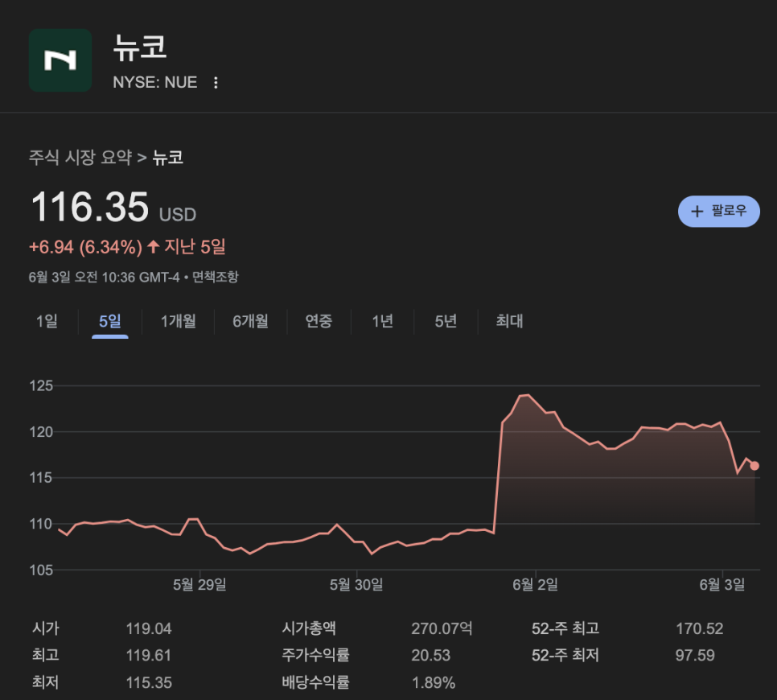Viewport: 777px width, 700px height.
Task: Click the 6월 3일 date label on chart
Action: tap(722, 585)
